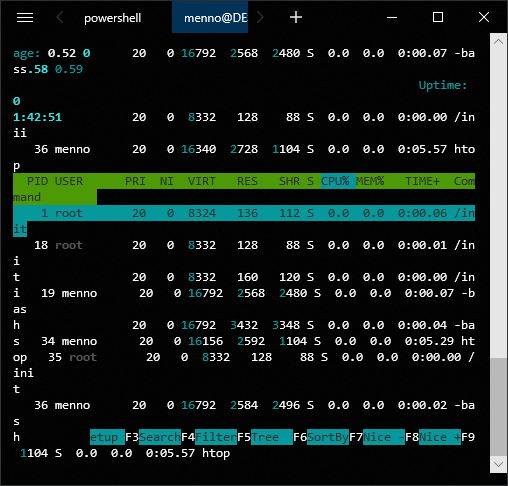Select the menno@DE tab
508x486 pixels.
pos(210,17)
